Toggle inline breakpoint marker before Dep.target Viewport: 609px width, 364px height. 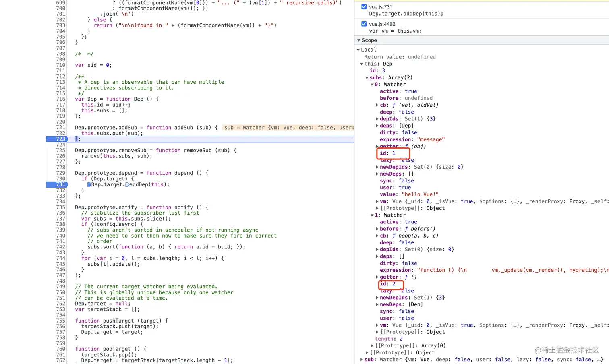tap(89, 185)
